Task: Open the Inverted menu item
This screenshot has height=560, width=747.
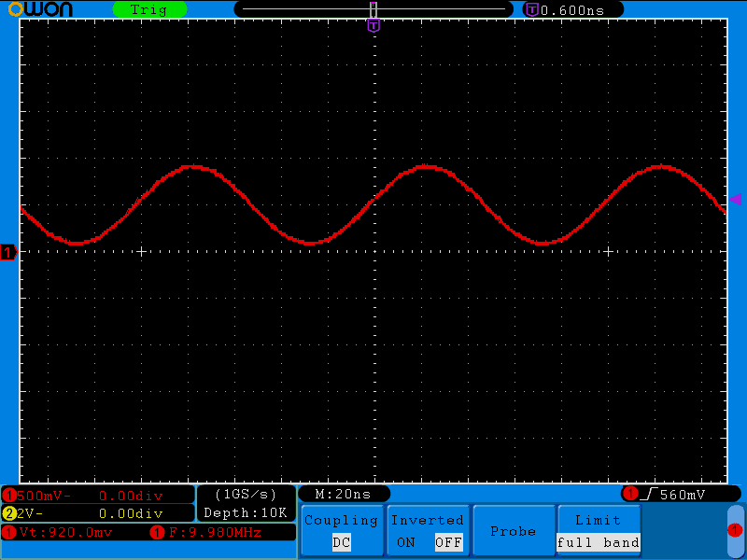Action: 427,520
